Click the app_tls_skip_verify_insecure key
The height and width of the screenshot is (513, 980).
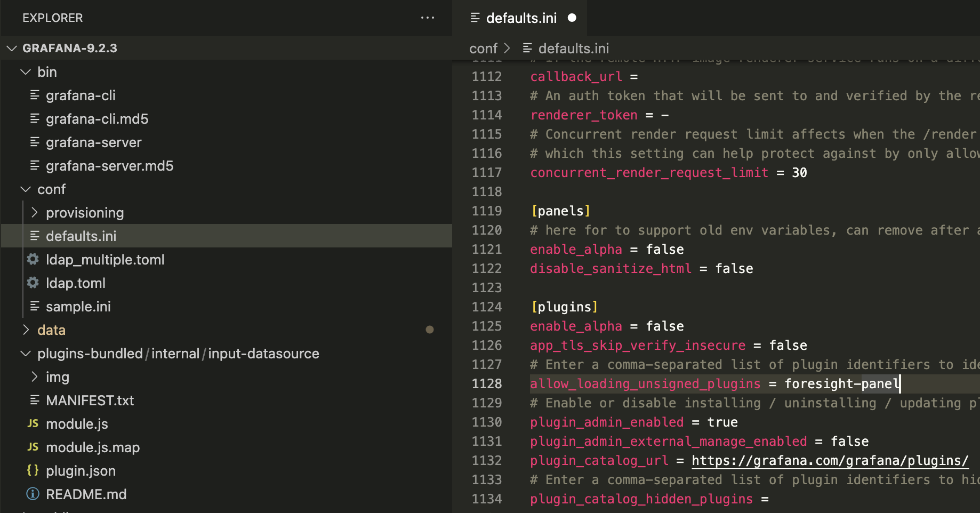tap(638, 346)
